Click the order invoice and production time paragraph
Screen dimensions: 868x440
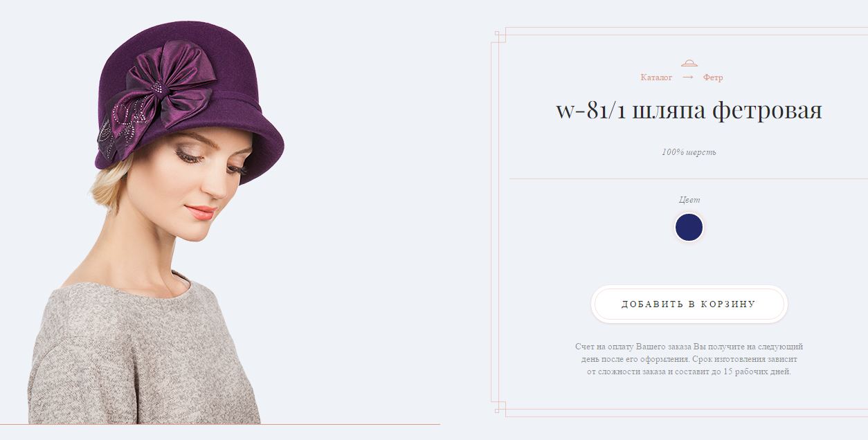tap(689, 359)
